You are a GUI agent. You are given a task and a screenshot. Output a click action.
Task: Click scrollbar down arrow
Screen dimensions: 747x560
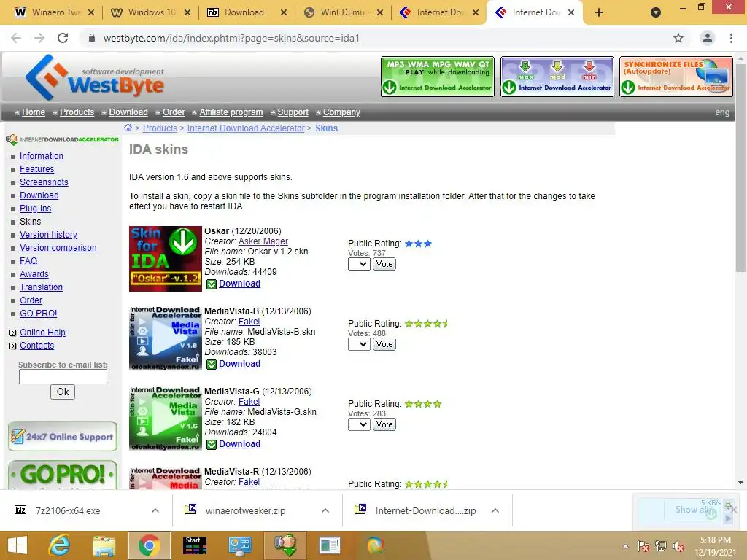[740, 483]
